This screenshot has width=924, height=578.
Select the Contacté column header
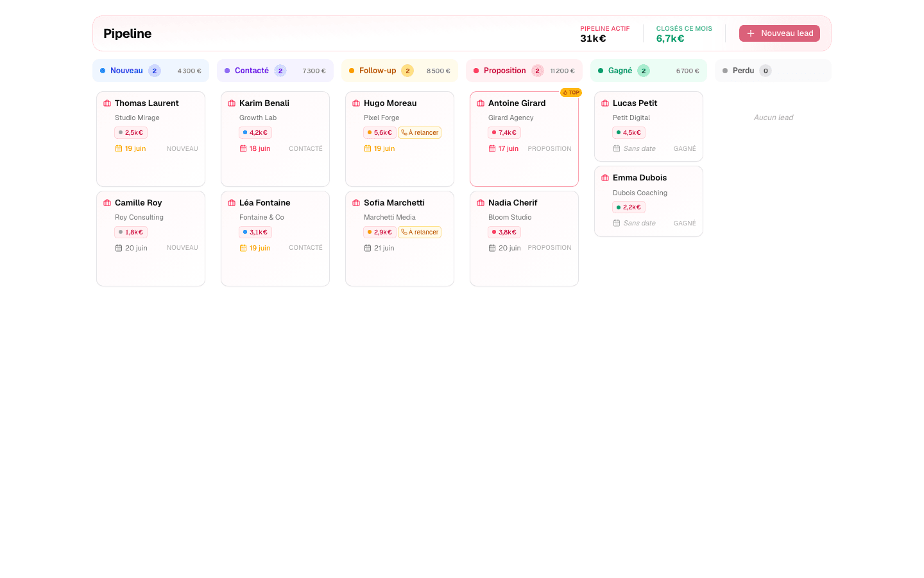pyautogui.click(x=275, y=71)
